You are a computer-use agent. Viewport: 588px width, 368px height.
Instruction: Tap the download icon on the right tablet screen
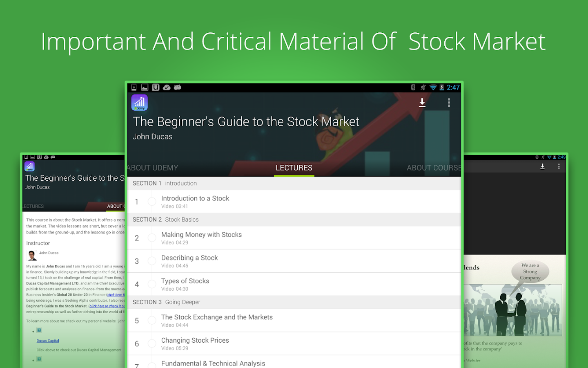tap(542, 166)
